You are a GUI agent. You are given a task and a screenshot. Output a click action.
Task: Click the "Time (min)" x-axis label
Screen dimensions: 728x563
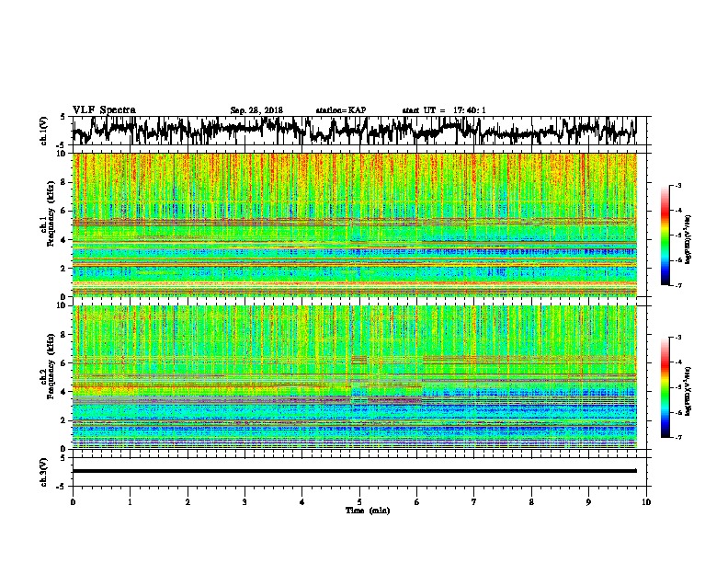368,511
